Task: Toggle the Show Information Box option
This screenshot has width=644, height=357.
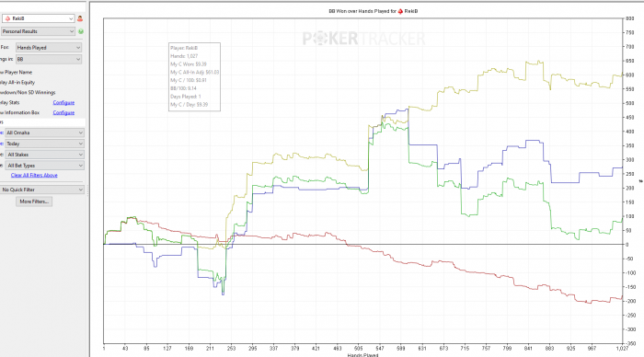Action: [x=19, y=112]
